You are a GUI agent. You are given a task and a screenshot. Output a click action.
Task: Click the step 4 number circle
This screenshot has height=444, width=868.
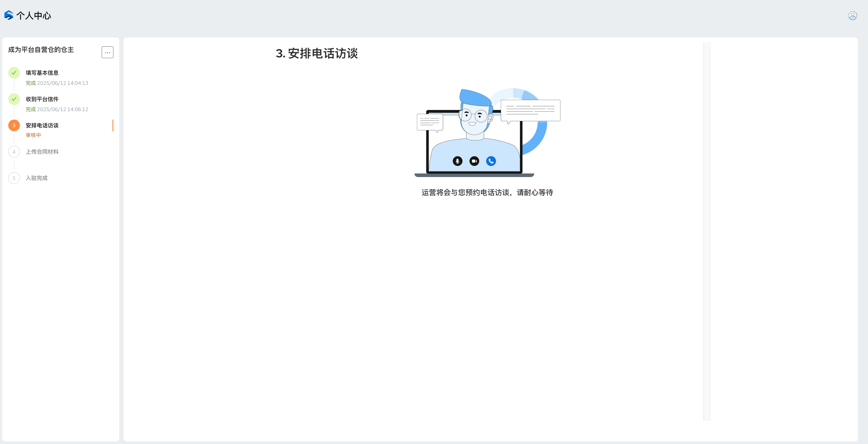[14, 152]
